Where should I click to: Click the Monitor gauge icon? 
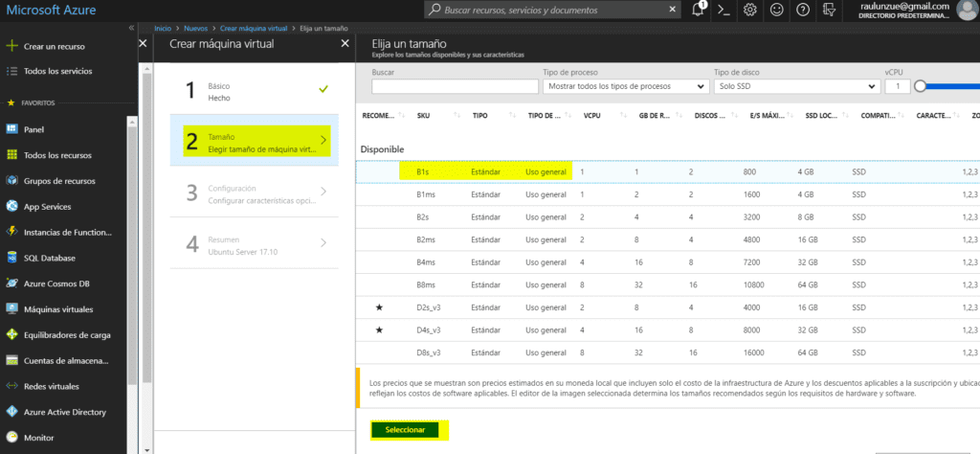(11, 438)
